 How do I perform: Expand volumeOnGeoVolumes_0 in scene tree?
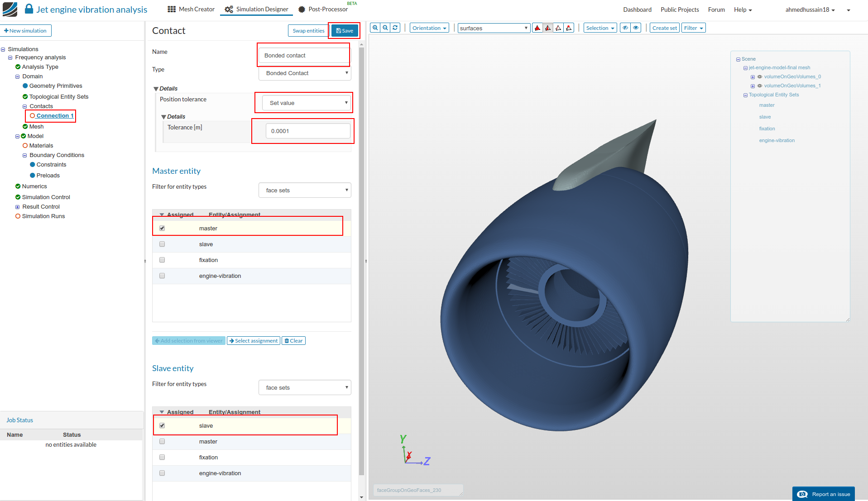coord(753,77)
